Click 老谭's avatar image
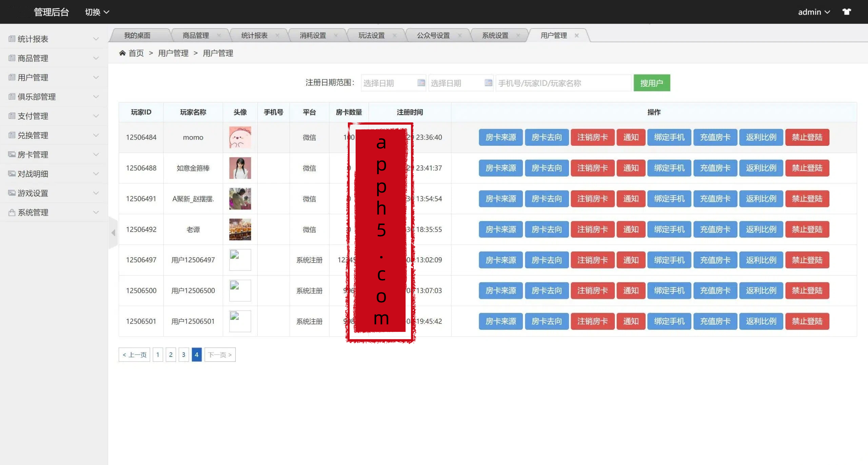Image resolution: width=868 pixels, height=465 pixels. coord(240,229)
